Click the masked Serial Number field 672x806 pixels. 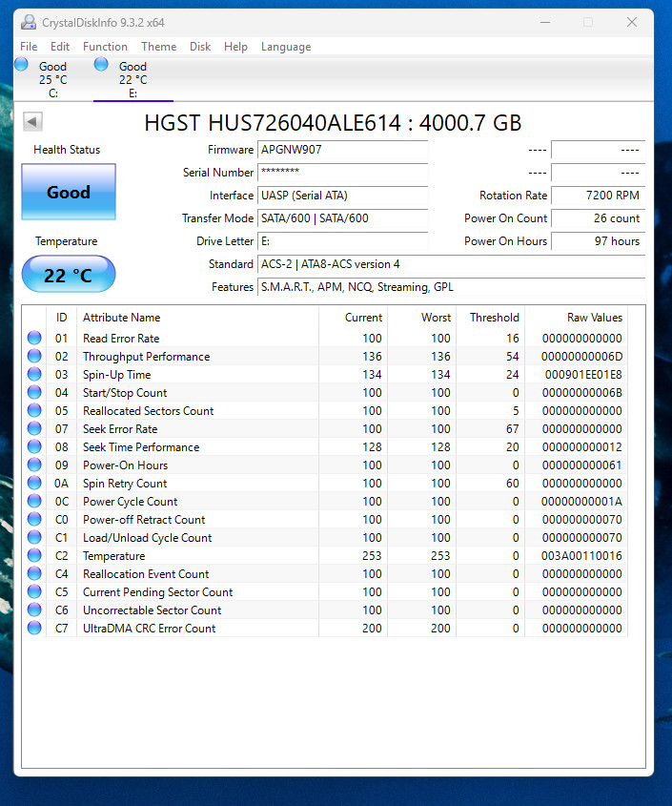343,173
